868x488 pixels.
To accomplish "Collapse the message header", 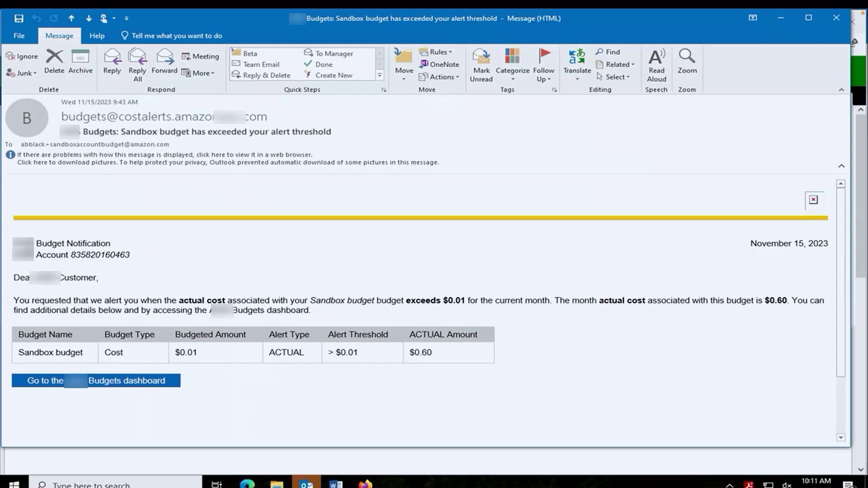I will [x=841, y=166].
